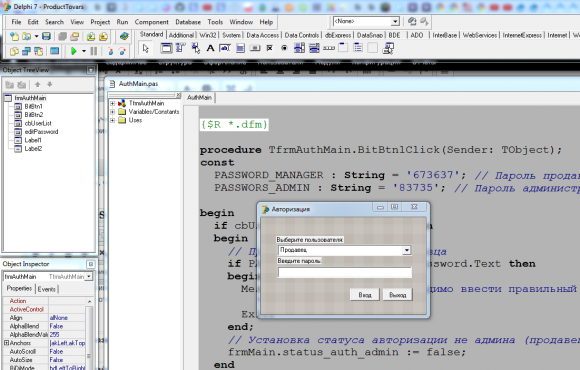
Task: Expand the TfrmAuthMain tree node
Action: coord(112,103)
